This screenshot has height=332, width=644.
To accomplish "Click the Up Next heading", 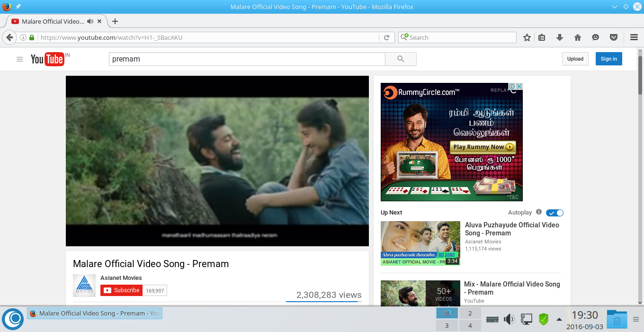I will (392, 213).
